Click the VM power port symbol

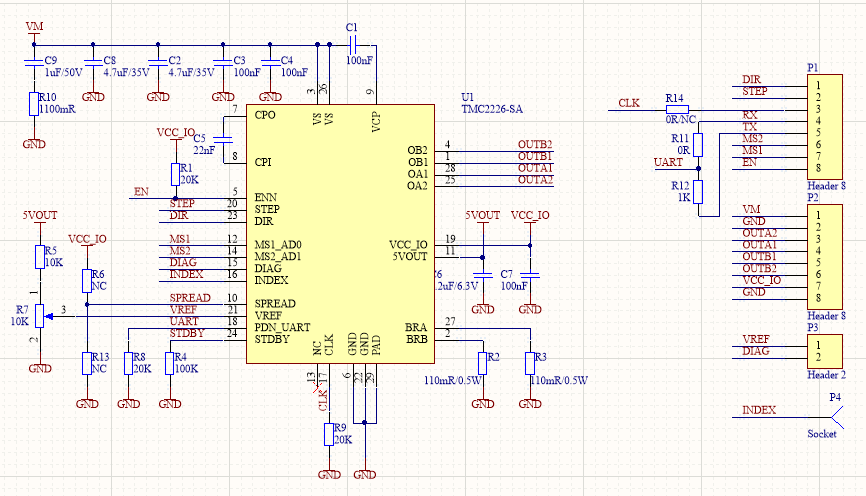click(34, 31)
